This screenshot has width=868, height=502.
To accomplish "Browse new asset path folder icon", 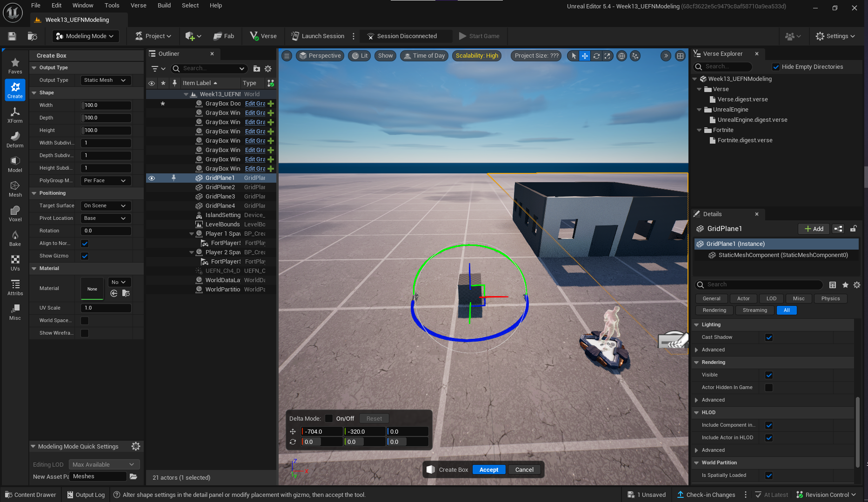I will tap(134, 476).
